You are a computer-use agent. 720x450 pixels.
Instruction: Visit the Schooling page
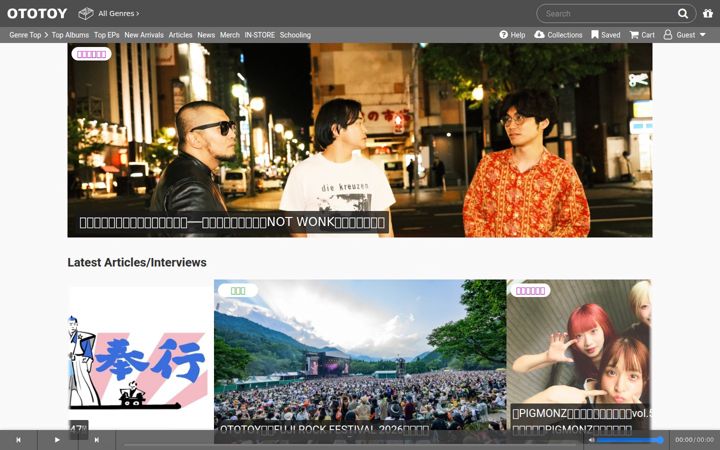(295, 35)
